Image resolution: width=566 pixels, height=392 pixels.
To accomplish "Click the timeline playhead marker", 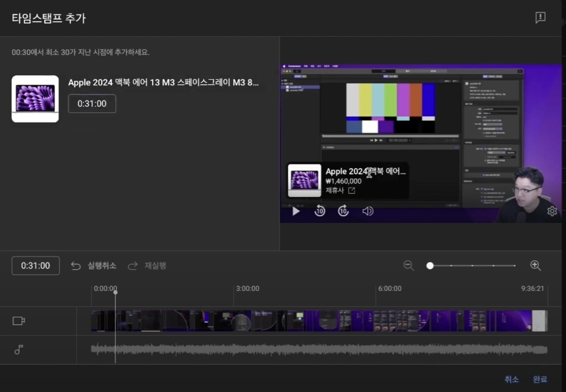I will tap(116, 292).
